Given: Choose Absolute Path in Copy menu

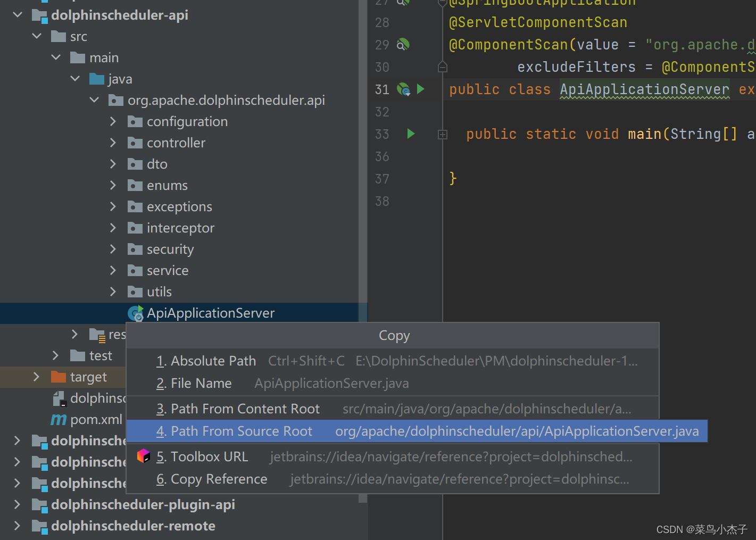Looking at the screenshot, I should (x=393, y=361).
